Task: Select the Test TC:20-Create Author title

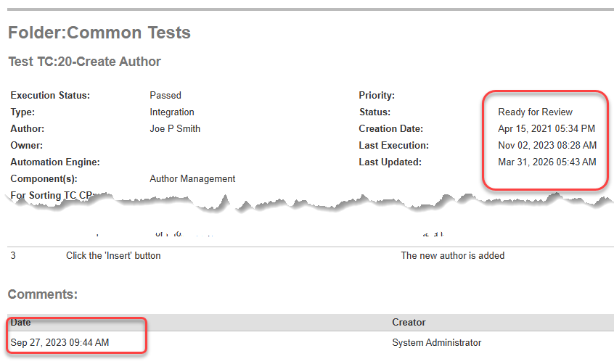Action: (x=85, y=62)
